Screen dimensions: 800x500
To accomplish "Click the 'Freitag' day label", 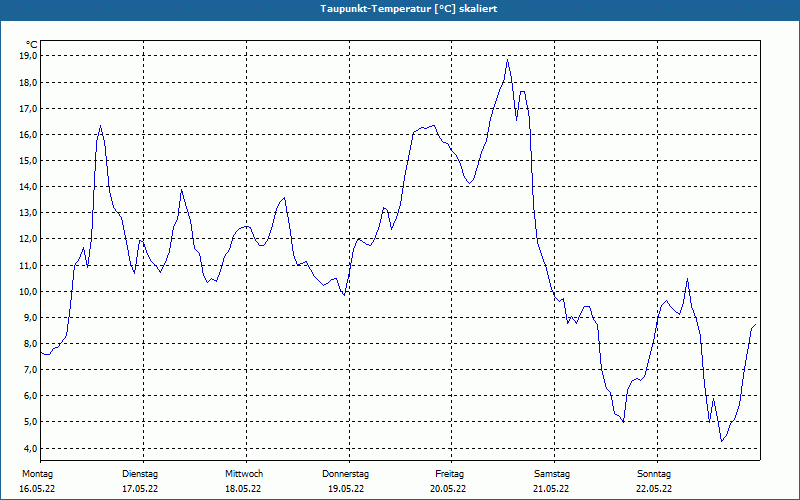I will 449,474.
